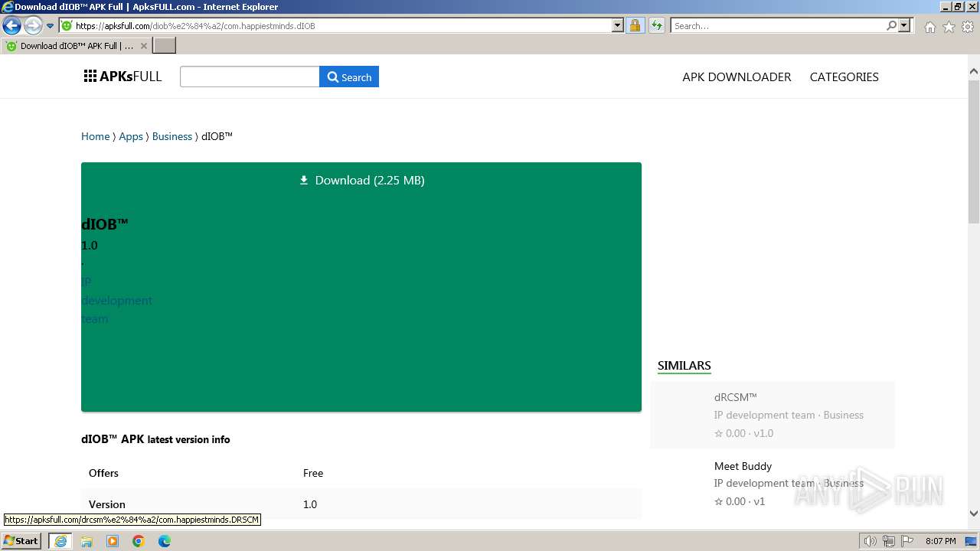
Task: Open the Chrome taskbar icon
Action: click(139, 541)
